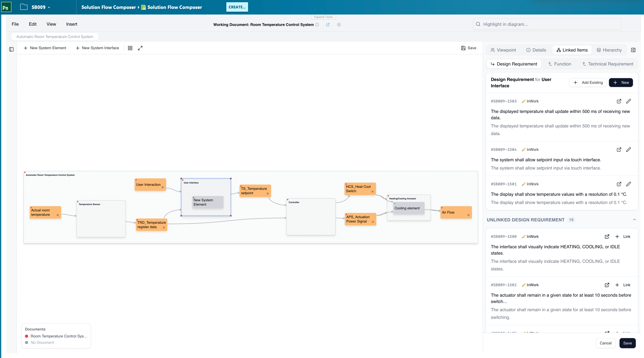Open SB009-1502 in external view icon

point(607,285)
